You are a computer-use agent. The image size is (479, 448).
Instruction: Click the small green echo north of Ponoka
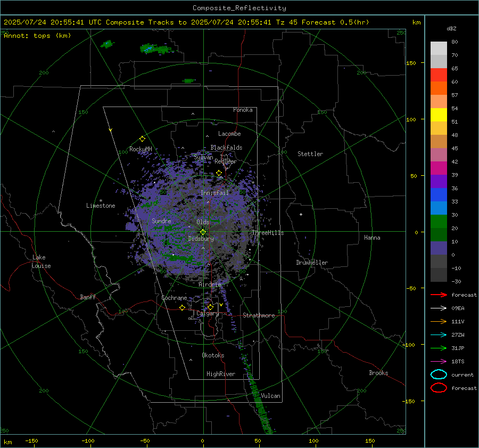(188, 81)
